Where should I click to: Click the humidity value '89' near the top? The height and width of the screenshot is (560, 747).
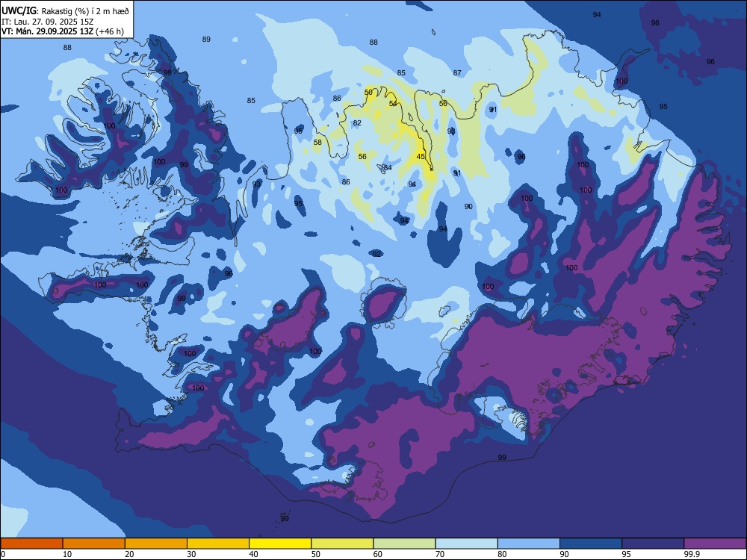pos(206,40)
